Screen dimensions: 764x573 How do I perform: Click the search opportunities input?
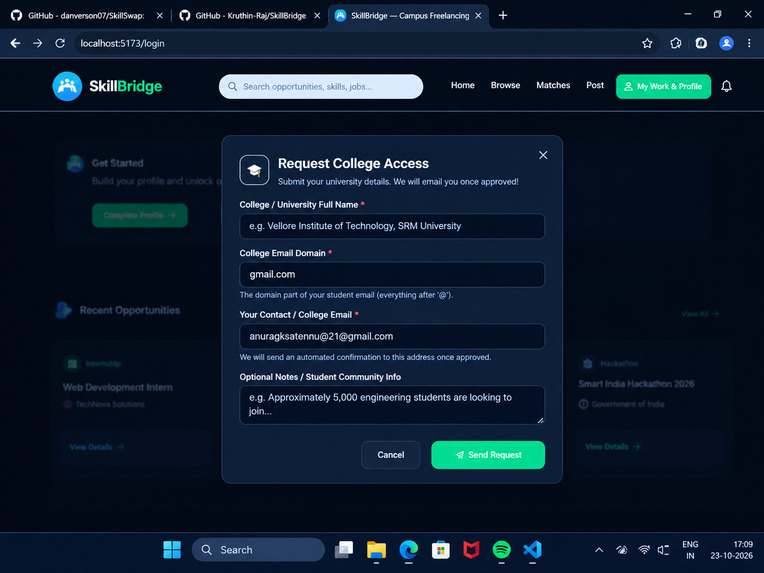321,86
